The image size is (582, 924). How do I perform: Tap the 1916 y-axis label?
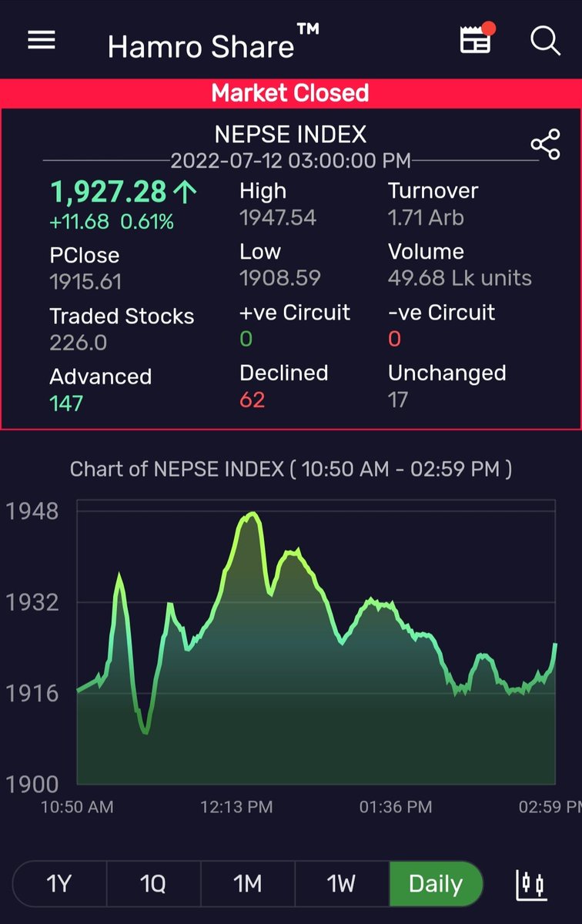click(x=32, y=693)
